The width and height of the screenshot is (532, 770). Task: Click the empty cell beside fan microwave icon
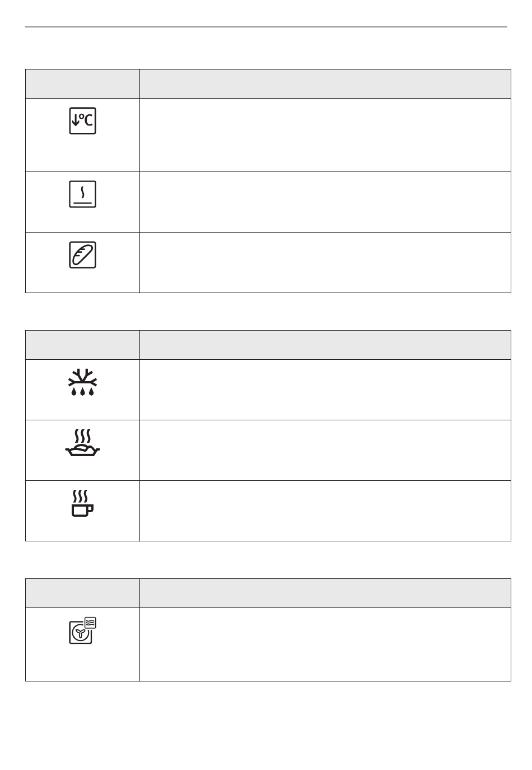(325, 644)
